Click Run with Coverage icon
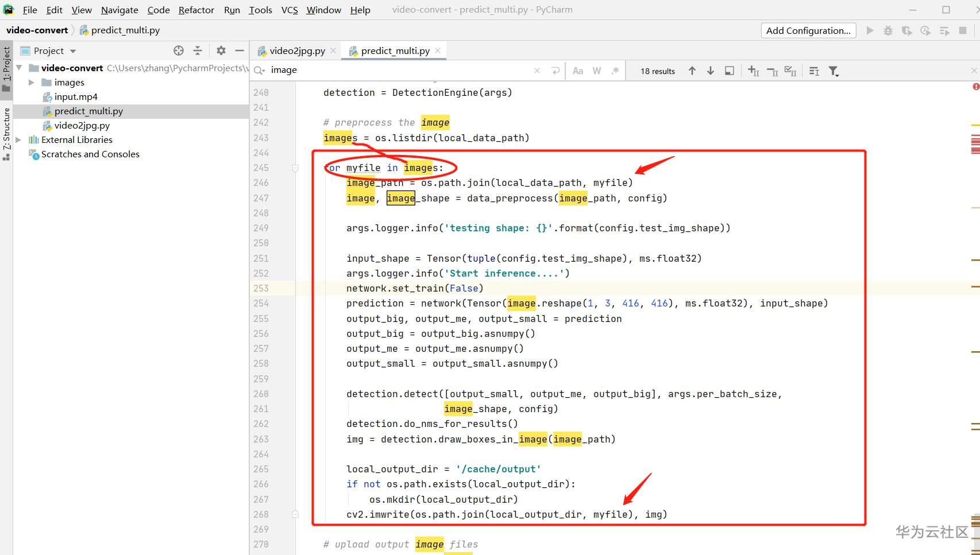This screenshot has width=980, height=555. [x=907, y=30]
